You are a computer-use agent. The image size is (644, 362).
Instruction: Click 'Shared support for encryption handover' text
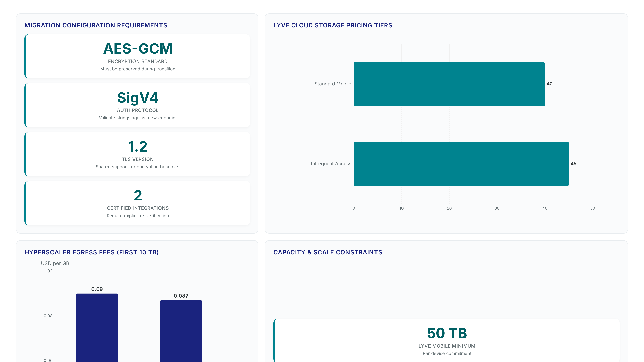coord(138,167)
